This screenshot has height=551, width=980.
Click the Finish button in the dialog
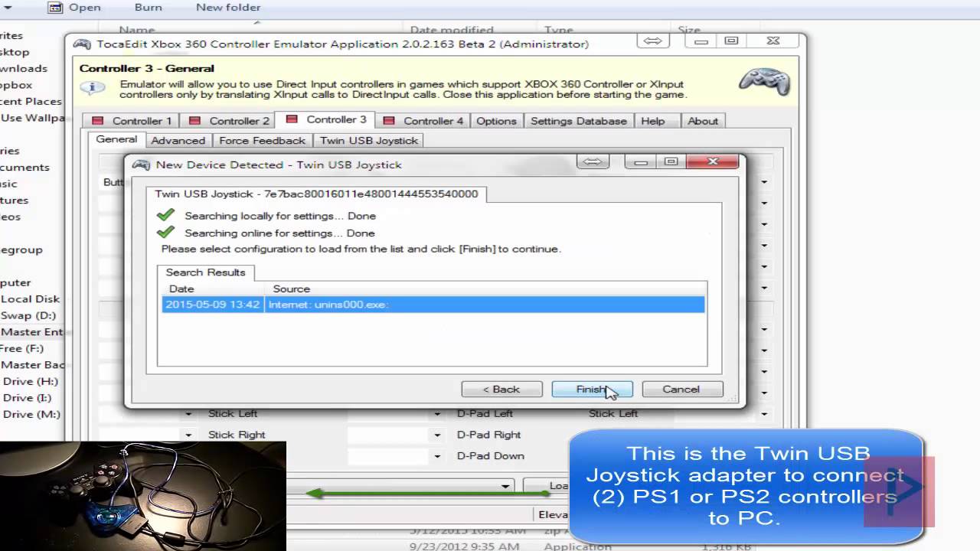(592, 389)
